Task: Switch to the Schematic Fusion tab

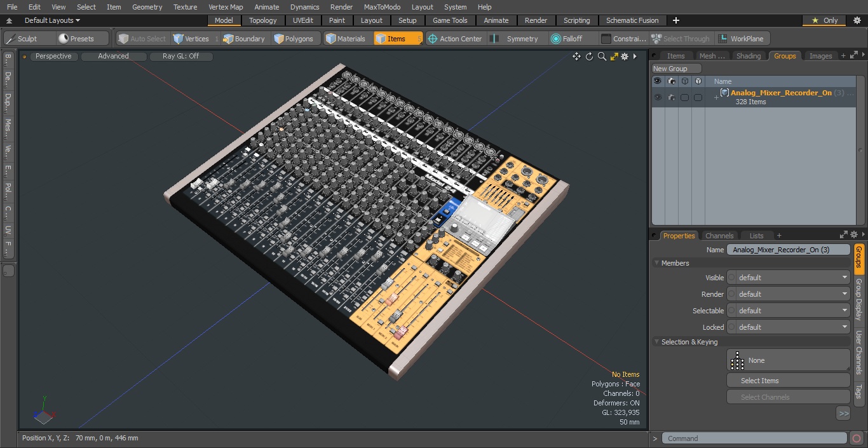Action: point(632,20)
